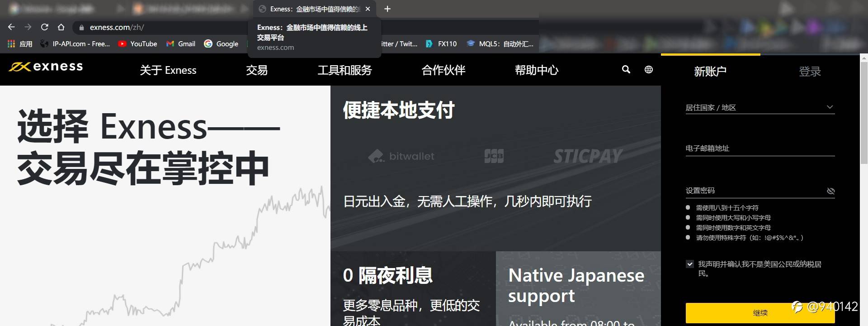Click the page's vertical scrollbar
The width and height of the screenshot is (868, 326).
[x=864, y=113]
